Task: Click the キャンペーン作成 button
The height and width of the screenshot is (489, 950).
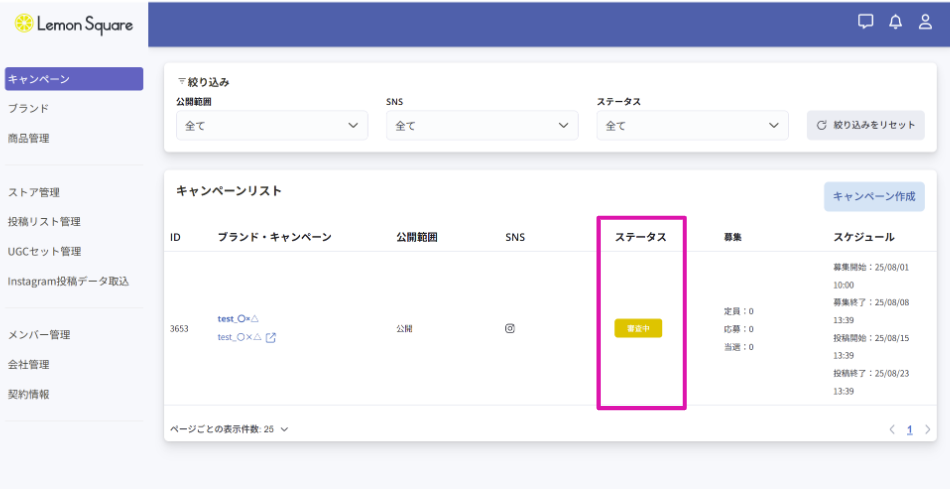Action: point(873,197)
